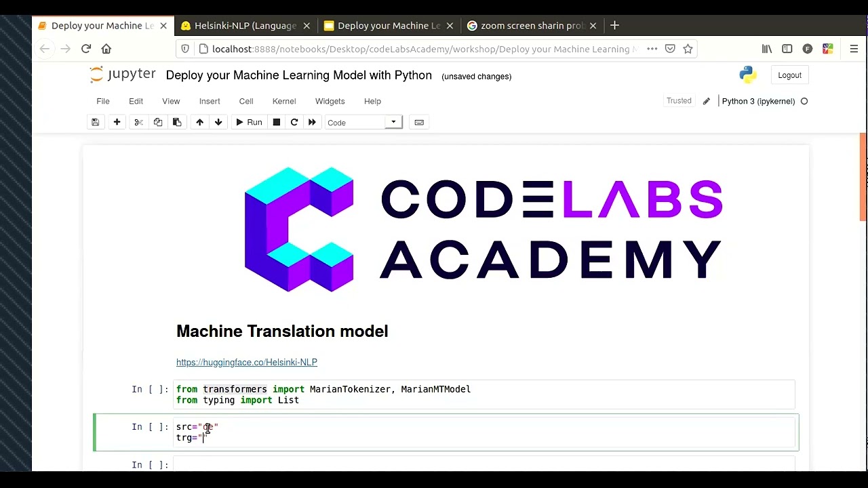
Task: Cut selected cells with scissors icon
Action: click(138, 122)
